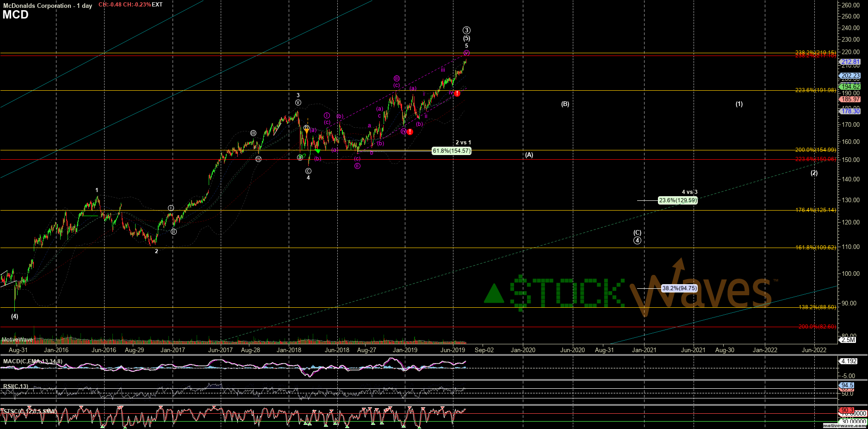
Task: Select the 212.81 current price tag
Action: (850, 62)
